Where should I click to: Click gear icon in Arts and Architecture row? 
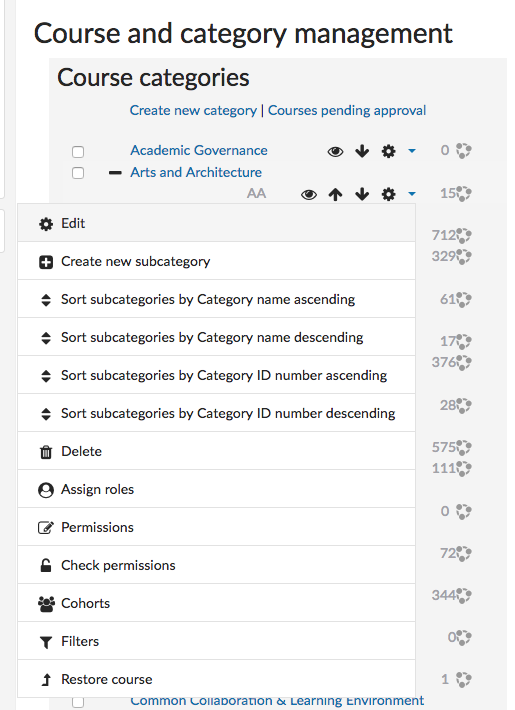pos(388,195)
